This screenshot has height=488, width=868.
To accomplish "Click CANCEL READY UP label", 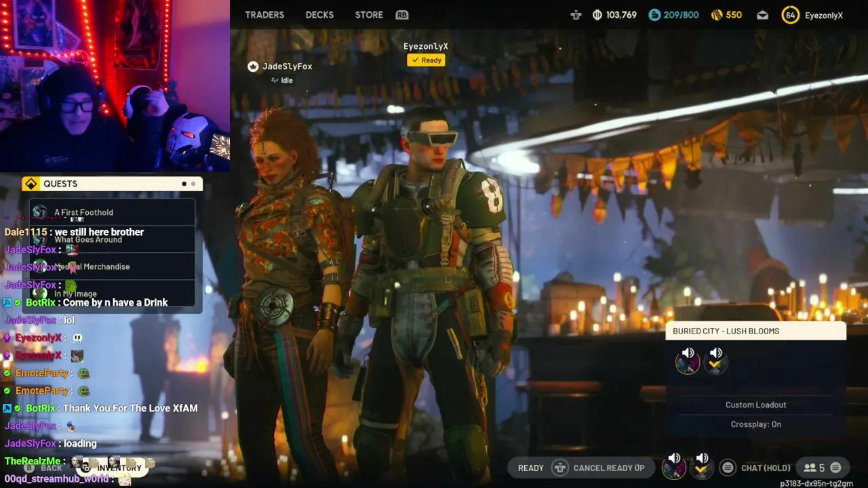I will tap(609, 468).
